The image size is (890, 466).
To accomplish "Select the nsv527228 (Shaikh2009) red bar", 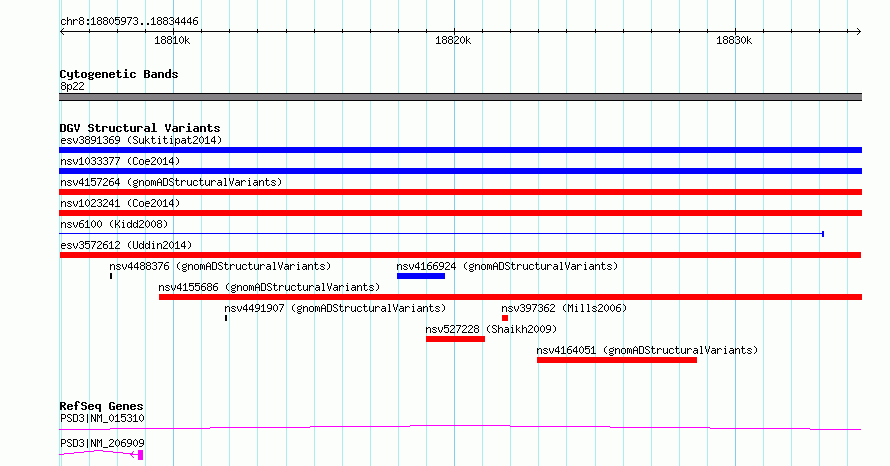I will pos(455,339).
